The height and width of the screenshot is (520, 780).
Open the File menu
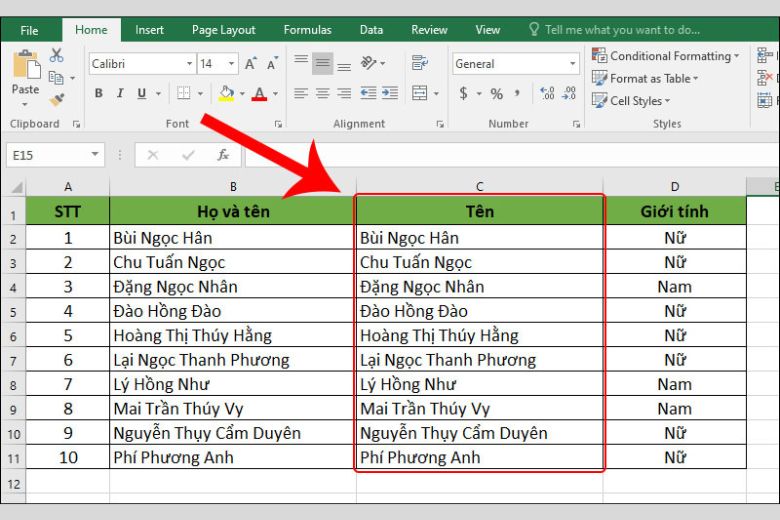[x=29, y=30]
